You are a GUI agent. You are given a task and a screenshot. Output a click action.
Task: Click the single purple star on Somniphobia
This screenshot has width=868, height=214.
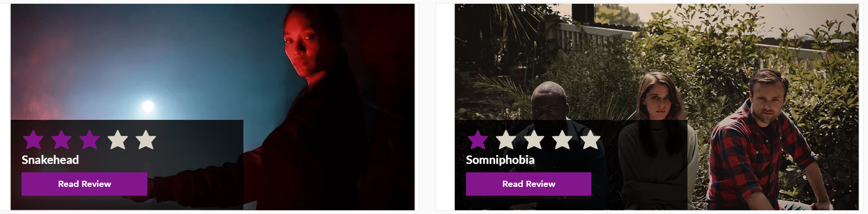tap(478, 140)
